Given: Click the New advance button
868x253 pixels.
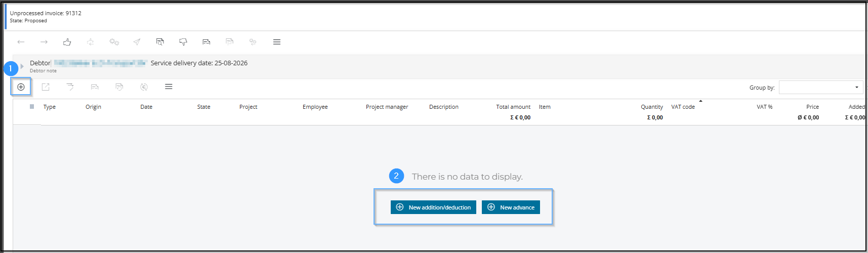Looking at the screenshot, I should point(511,207).
